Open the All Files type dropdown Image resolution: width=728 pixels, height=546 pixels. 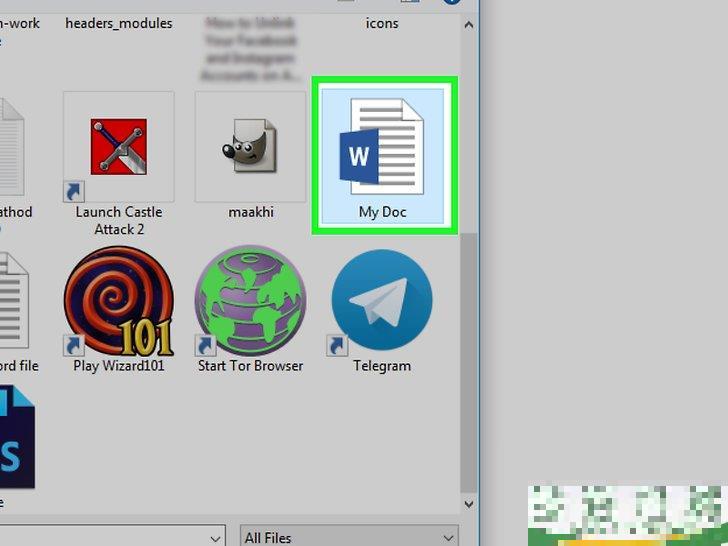(349, 537)
